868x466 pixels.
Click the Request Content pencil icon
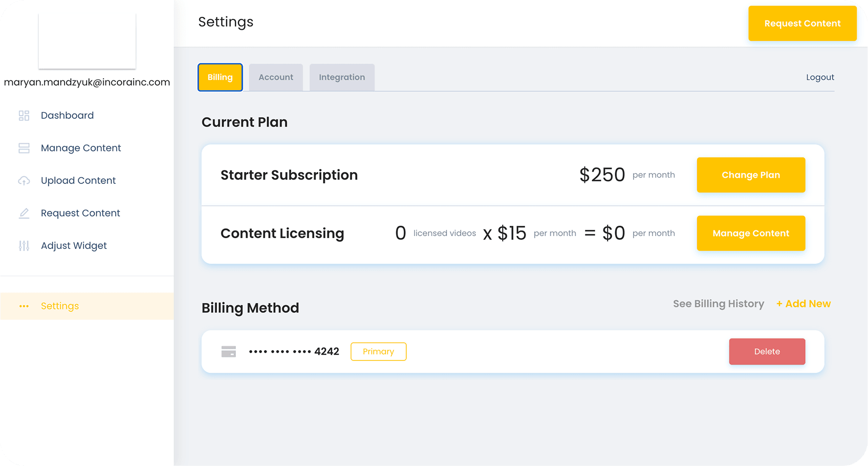[x=24, y=213]
